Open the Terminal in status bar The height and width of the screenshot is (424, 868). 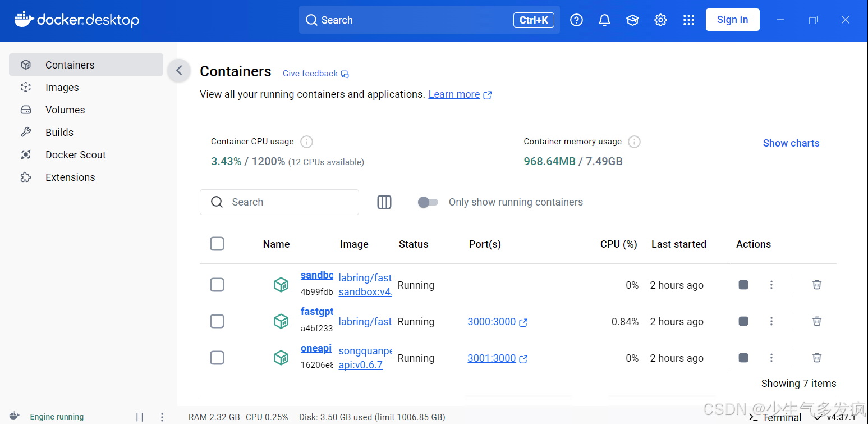(x=775, y=417)
